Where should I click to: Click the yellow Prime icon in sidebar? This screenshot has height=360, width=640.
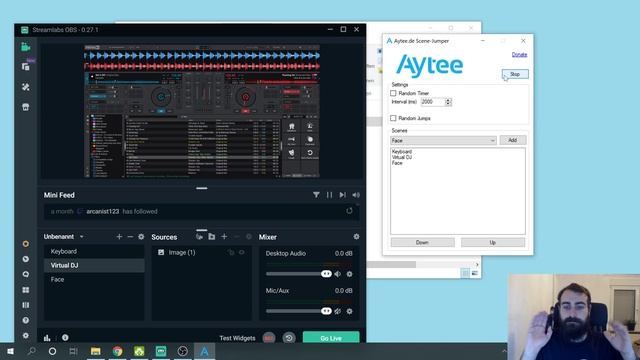(x=26, y=244)
